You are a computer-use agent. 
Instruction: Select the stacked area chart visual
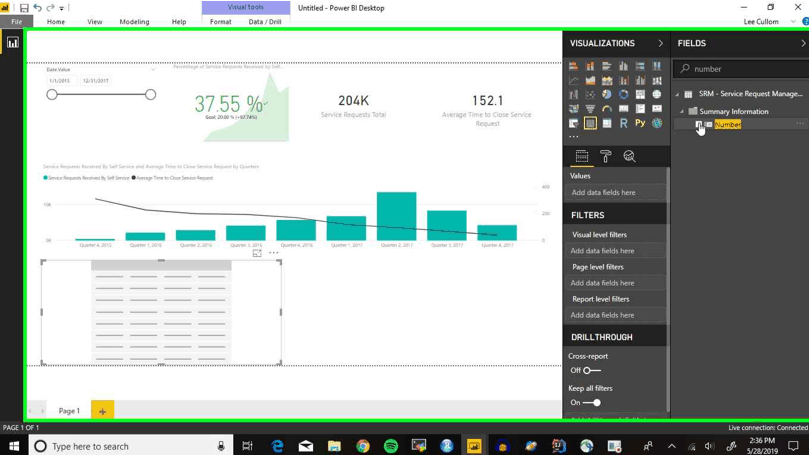607,80
